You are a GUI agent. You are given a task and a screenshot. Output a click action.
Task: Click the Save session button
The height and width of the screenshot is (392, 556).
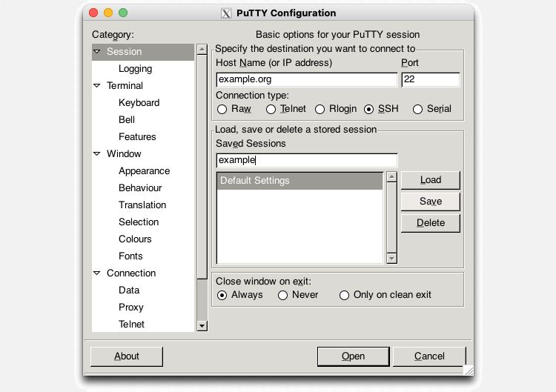[430, 202]
